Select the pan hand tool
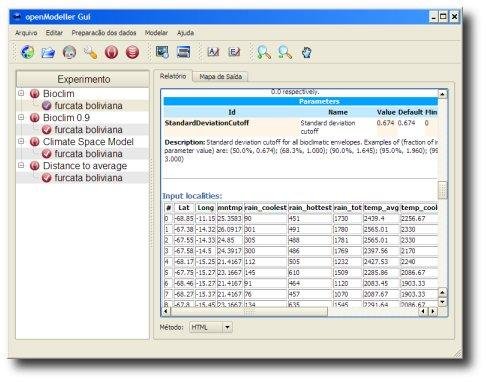 306,53
